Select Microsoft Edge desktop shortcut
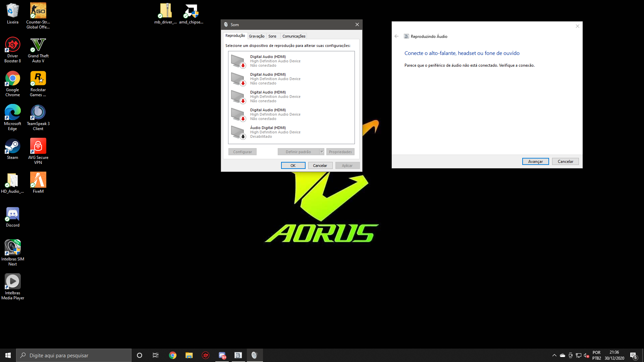This screenshot has width=644, height=362. (12, 118)
